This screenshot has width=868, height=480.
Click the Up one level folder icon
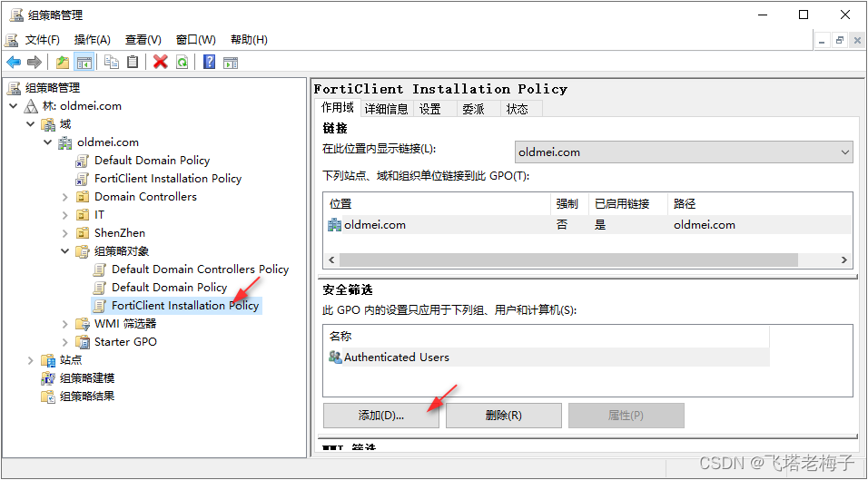[x=63, y=63]
